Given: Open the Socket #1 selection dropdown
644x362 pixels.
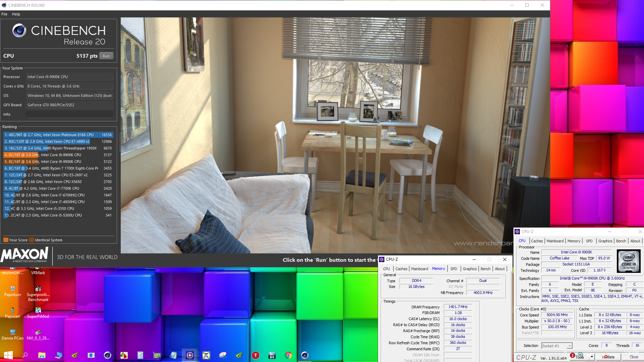Looking at the screenshot, I should (x=557, y=346).
